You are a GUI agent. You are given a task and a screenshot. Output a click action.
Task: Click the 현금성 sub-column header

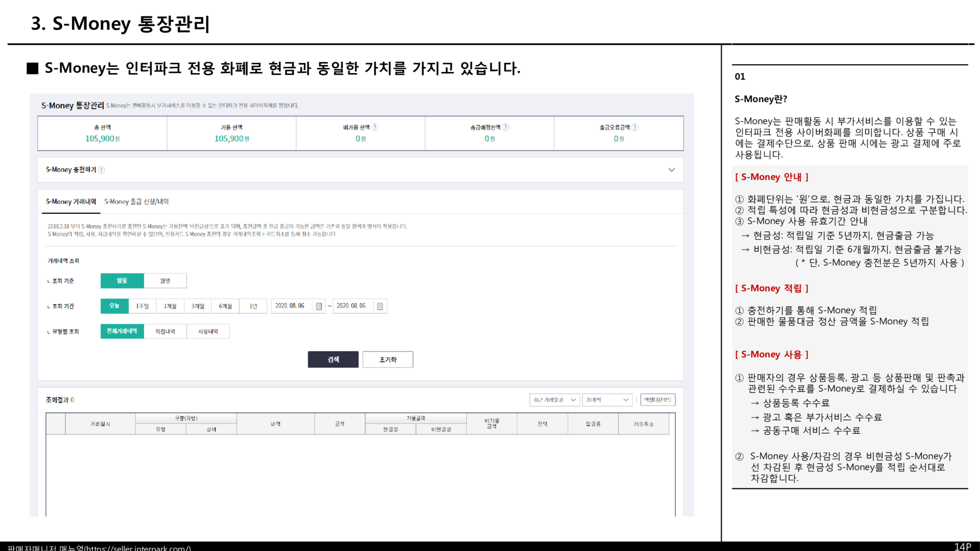(390, 430)
